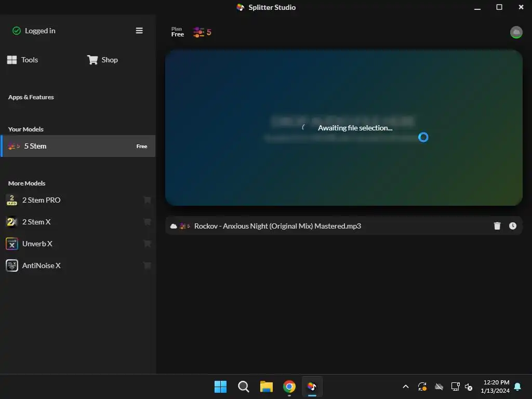This screenshot has height=399, width=532.
Task: Click the Splitter Studio title bar logo
Action: [x=240, y=7]
